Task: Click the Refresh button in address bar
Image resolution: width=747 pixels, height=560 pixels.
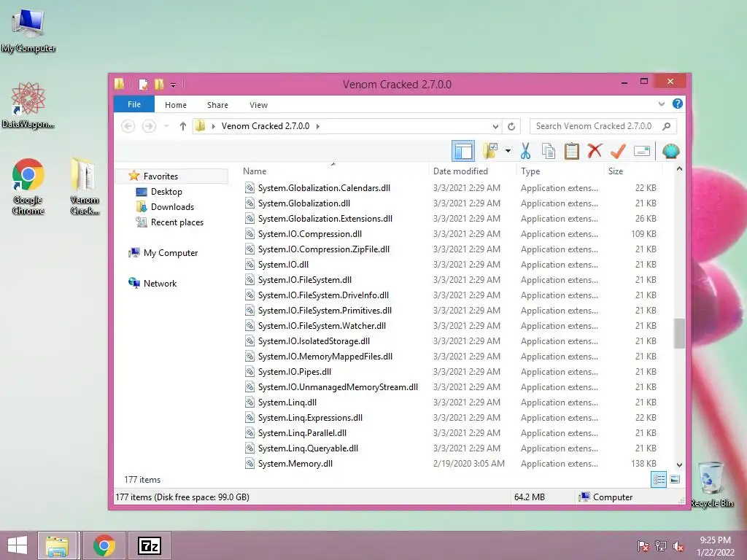Action: coord(511,126)
